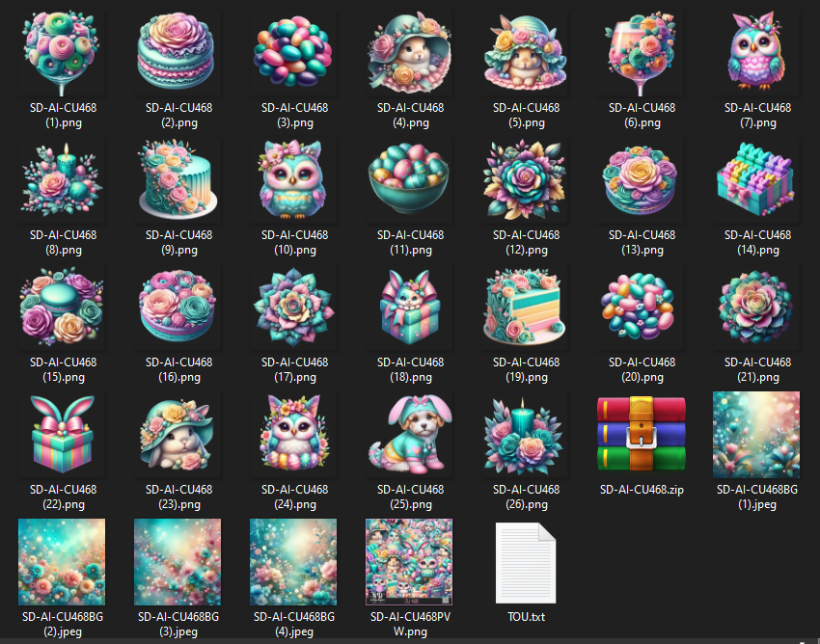Screen dimensions: 820x644
Task: Select the SD-AI-CU468.zip archive icon
Action: point(642,435)
